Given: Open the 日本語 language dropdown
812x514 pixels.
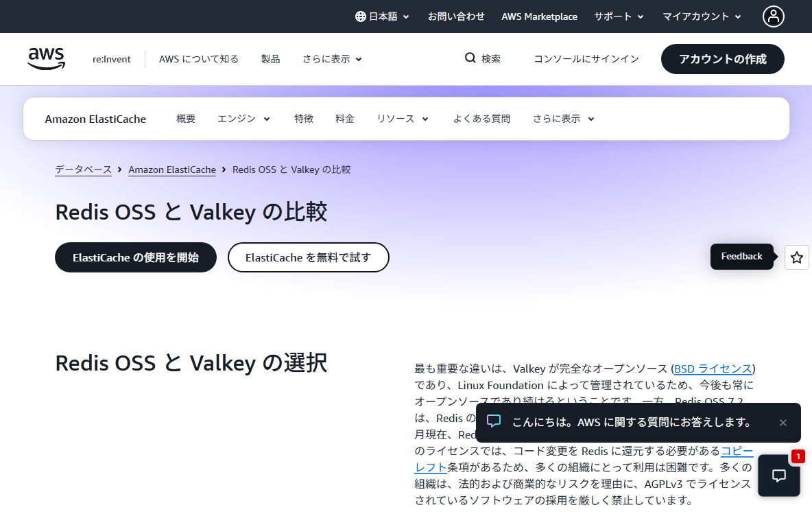Looking at the screenshot, I should pos(382,16).
